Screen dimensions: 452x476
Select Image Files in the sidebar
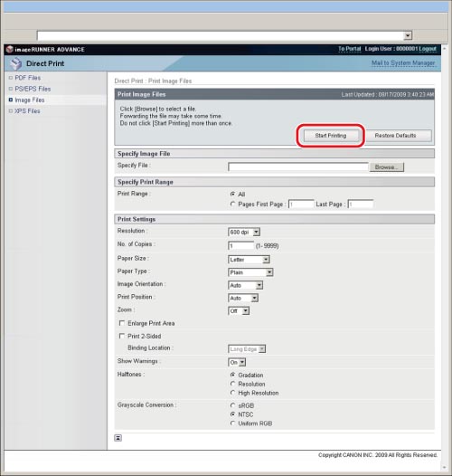click(30, 100)
